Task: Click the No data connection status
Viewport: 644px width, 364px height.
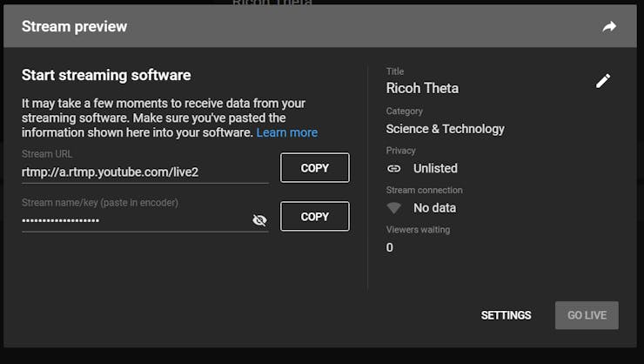Action: [434, 208]
